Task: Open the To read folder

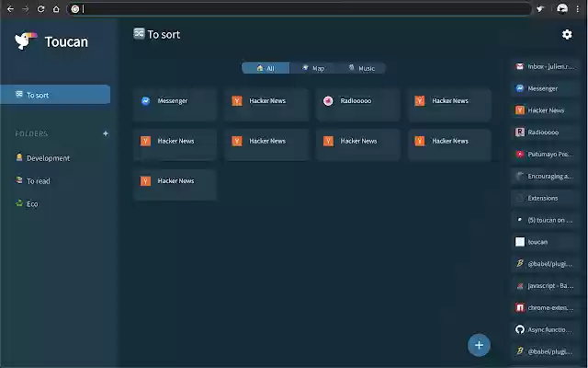Action: (33, 180)
